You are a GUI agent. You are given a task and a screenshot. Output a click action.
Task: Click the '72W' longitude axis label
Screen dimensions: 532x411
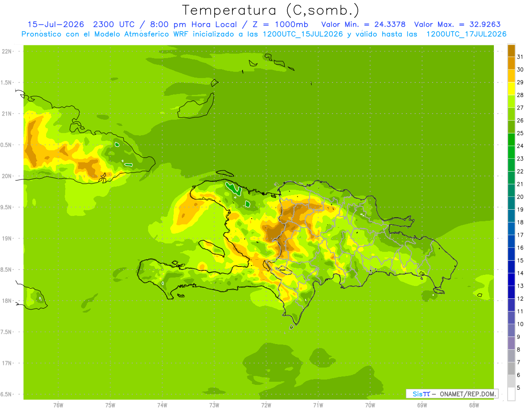tap(266, 406)
